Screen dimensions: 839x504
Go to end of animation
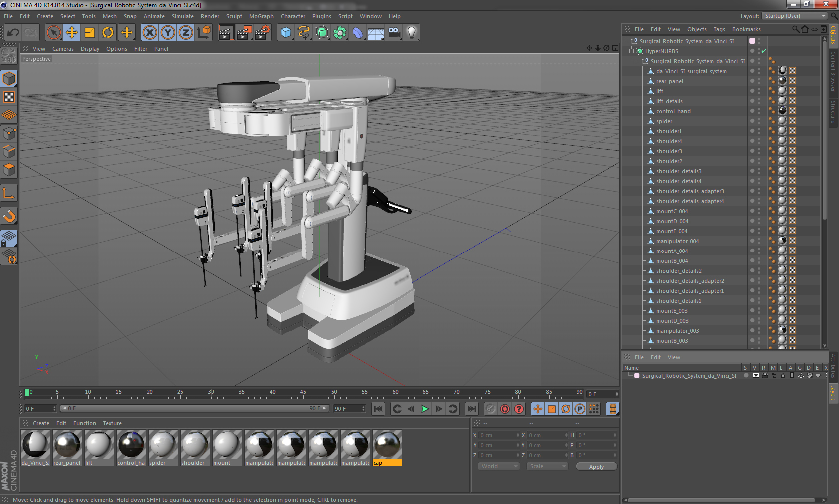pos(471,409)
